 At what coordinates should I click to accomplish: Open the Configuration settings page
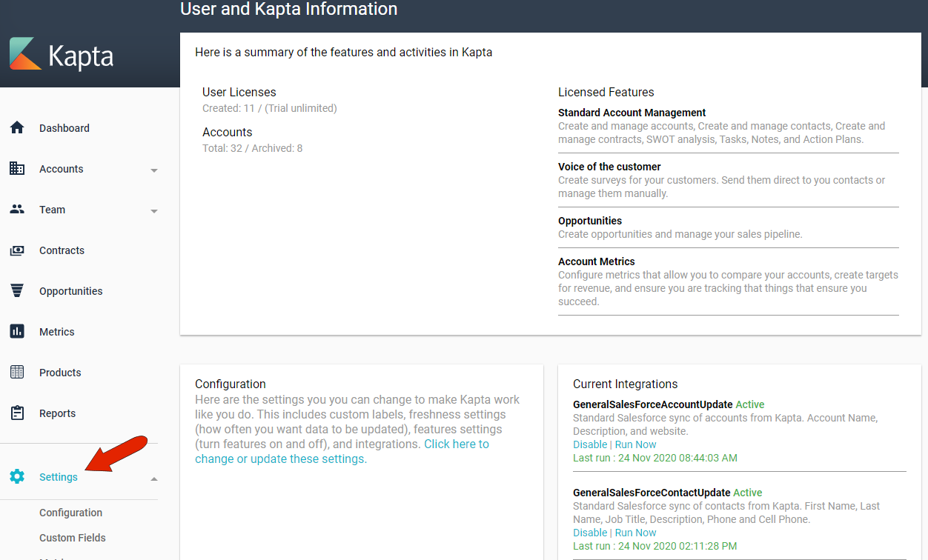click(70, 512)
